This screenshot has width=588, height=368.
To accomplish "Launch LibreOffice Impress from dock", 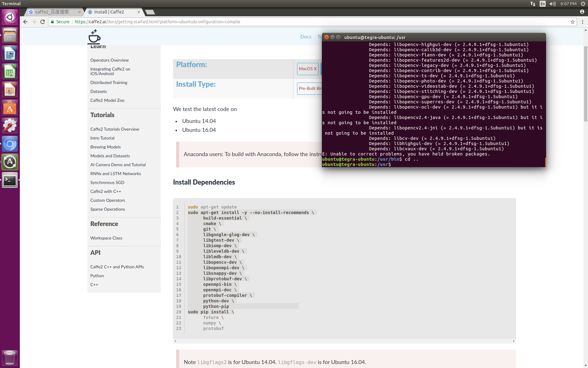I will [x=10, y=90].
